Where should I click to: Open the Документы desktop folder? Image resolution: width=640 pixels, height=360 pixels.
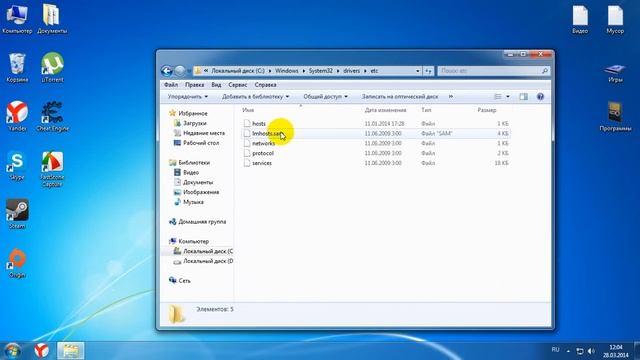[52, 19]
